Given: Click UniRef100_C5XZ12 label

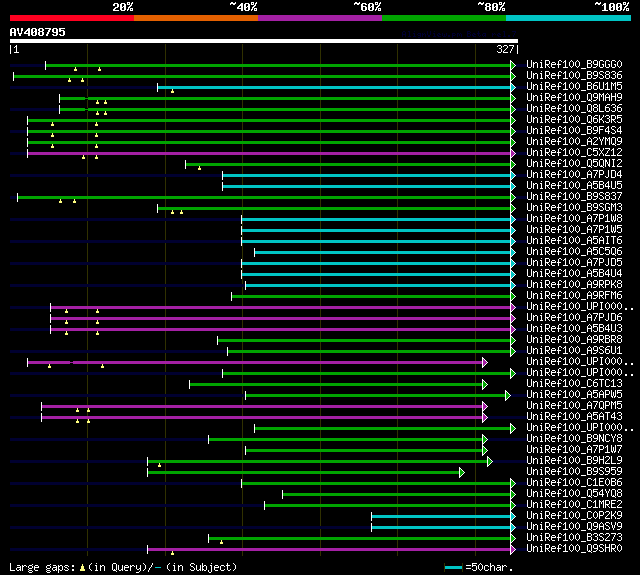Looking at the screenshot, I should pos(574,153).
